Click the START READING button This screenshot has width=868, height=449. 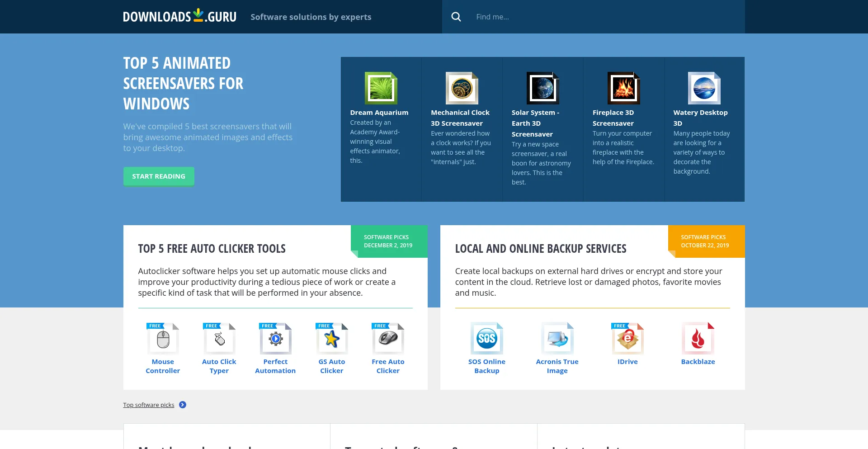159,176
